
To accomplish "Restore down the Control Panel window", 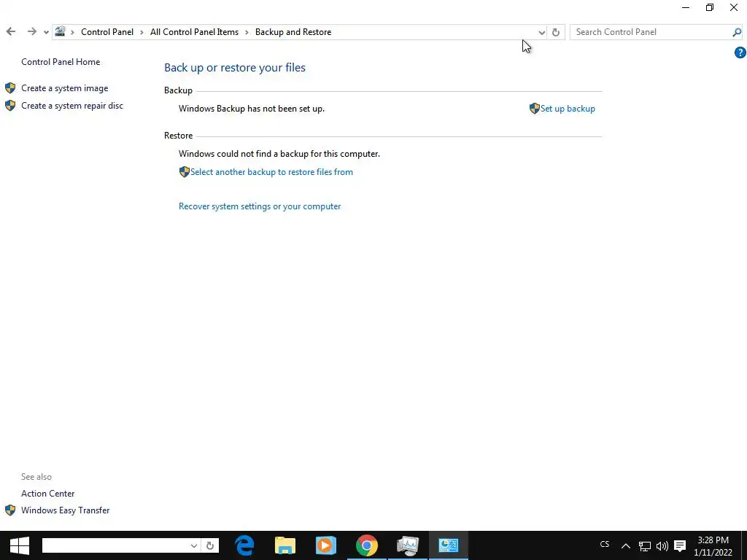I will (x=710, y=7).
